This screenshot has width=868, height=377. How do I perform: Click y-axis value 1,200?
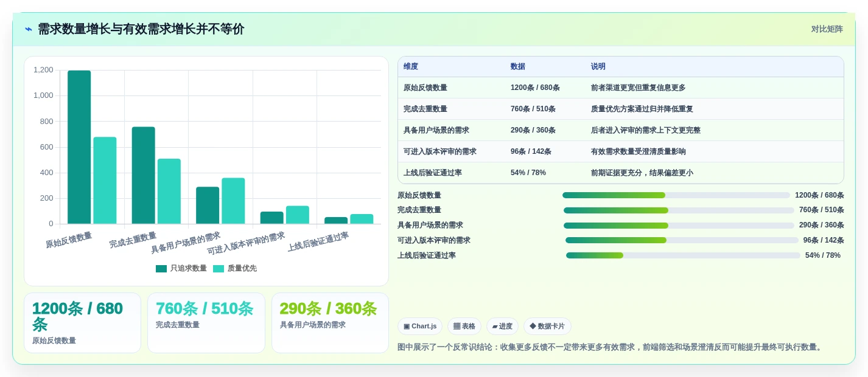pyautogui.click(x=43, y=70)
